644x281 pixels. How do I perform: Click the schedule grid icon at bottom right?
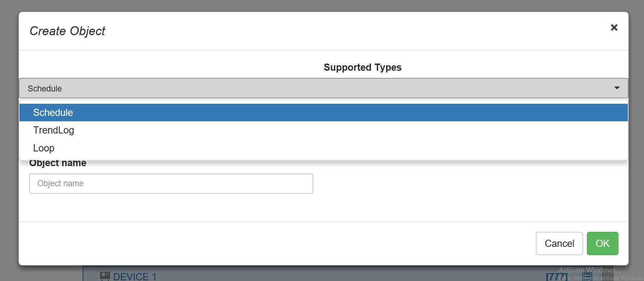click(588, 276)
